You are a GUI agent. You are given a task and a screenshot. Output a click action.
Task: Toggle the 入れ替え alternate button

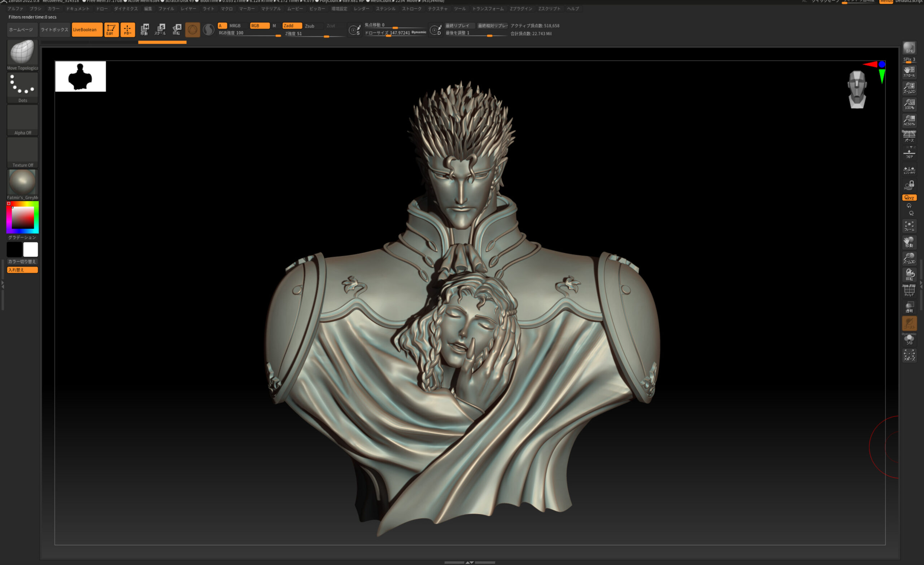point(22,270)
